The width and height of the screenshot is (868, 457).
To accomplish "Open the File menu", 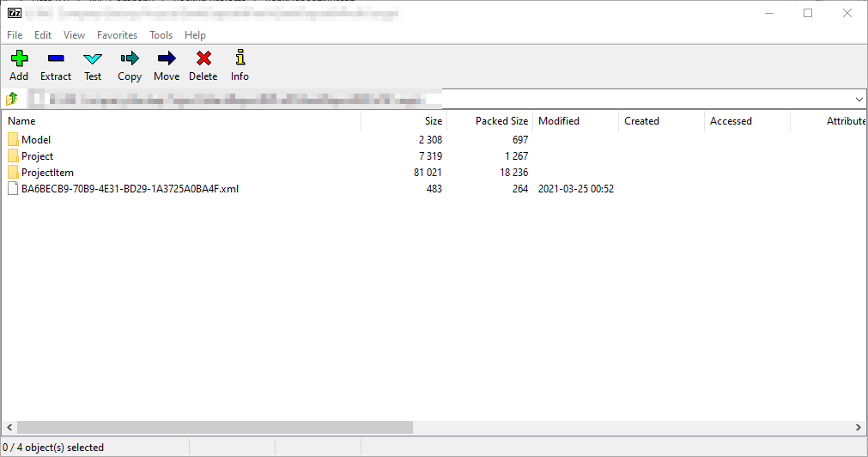I will 15,35.
